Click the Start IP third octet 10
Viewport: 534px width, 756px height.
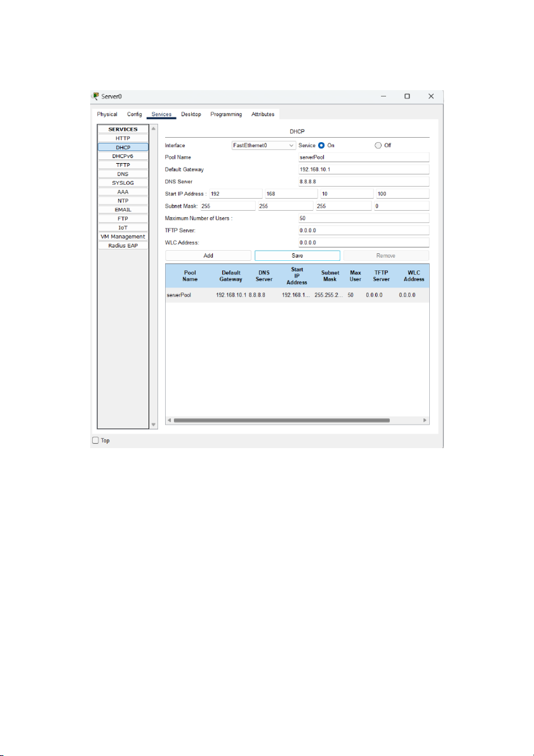point(347,194)
